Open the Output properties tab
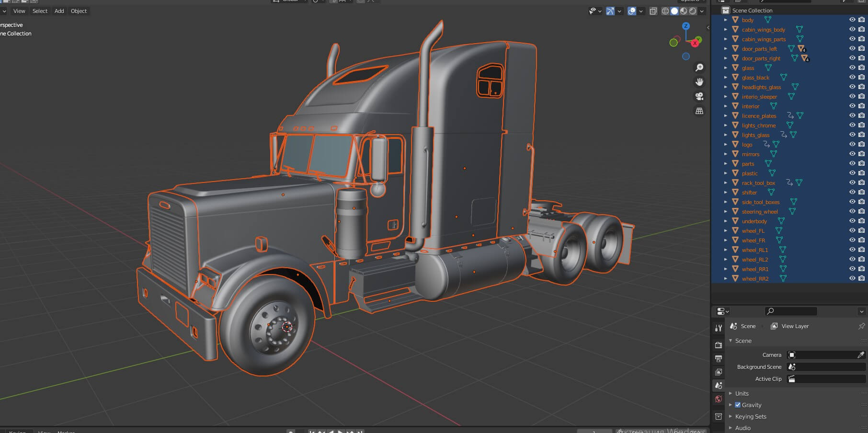This screenshot has height=433, width=868. point(718,358)
